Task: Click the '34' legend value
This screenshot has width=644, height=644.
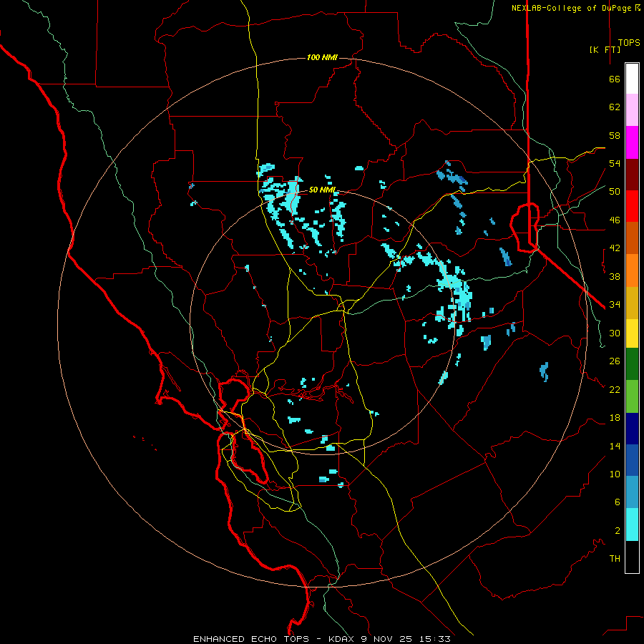Action: [x=615, y=305]
